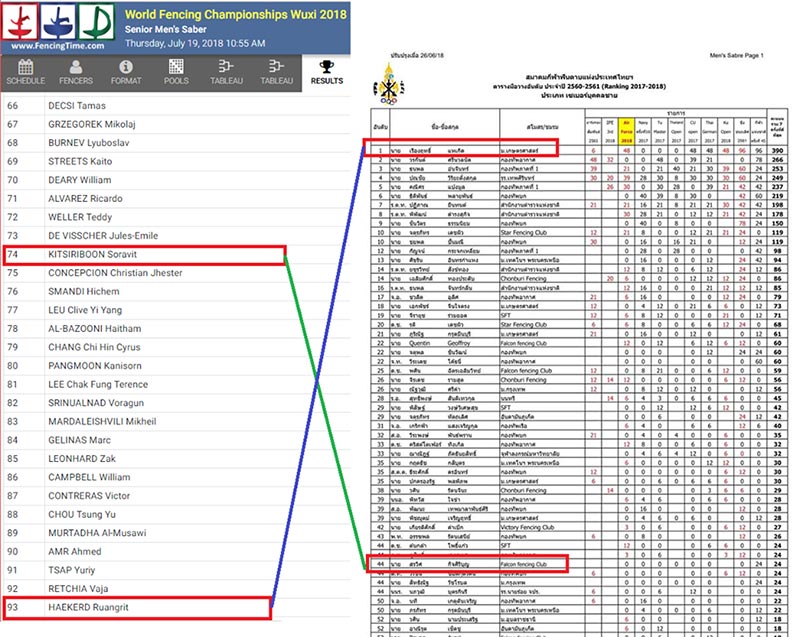800x637 pixels.
Task: Open the Fencers person icon
Action: click(x=76, y=67)
